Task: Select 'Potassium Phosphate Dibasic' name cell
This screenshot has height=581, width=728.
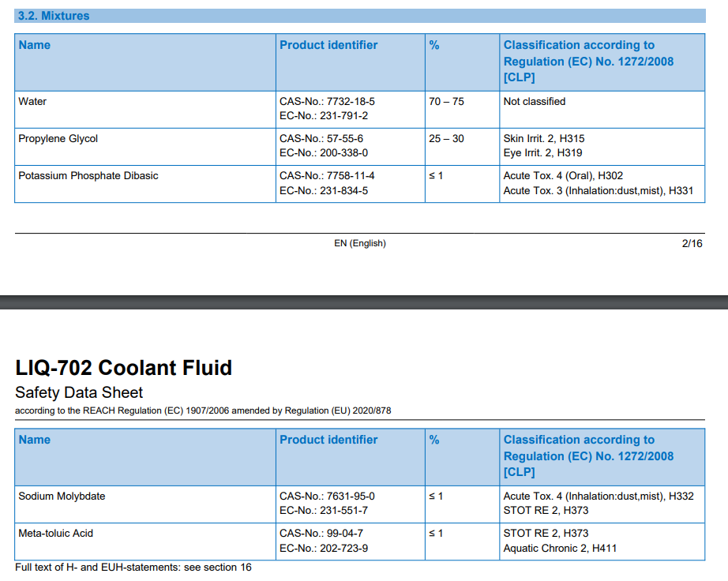Action: click(x=144, y=184)
